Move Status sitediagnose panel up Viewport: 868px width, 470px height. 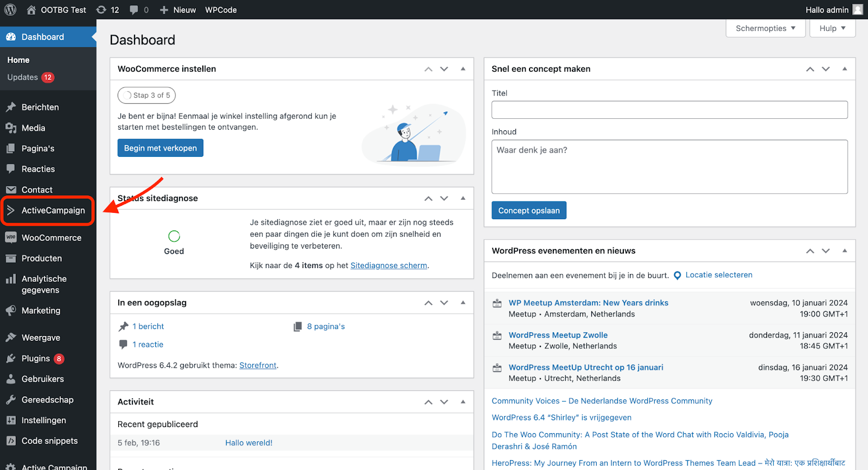(x=429, y=198)
